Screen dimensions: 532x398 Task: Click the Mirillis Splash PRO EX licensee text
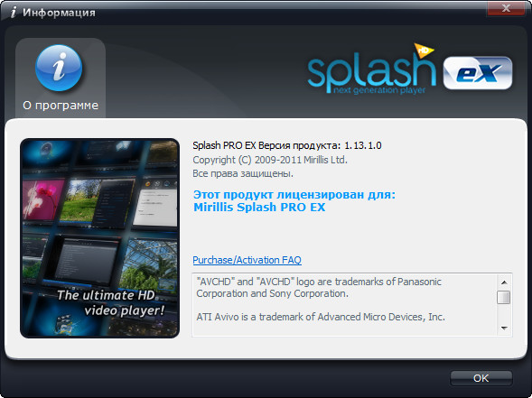coord(259,208)
